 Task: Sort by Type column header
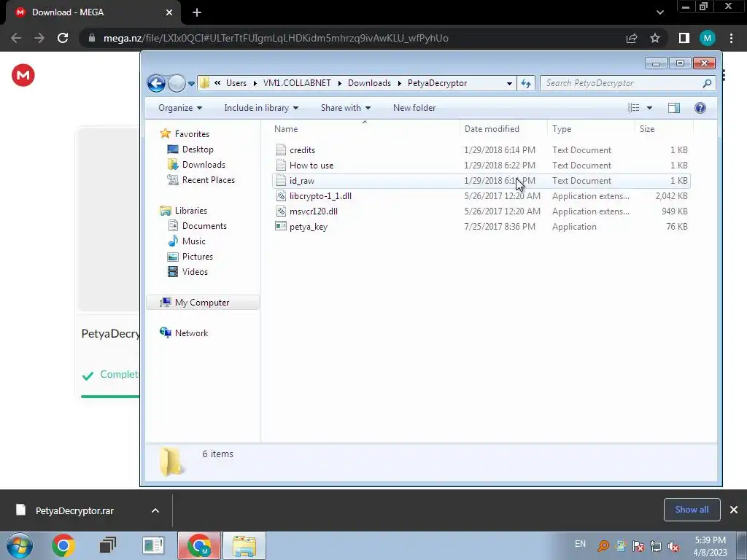click(x=591, y=129)
